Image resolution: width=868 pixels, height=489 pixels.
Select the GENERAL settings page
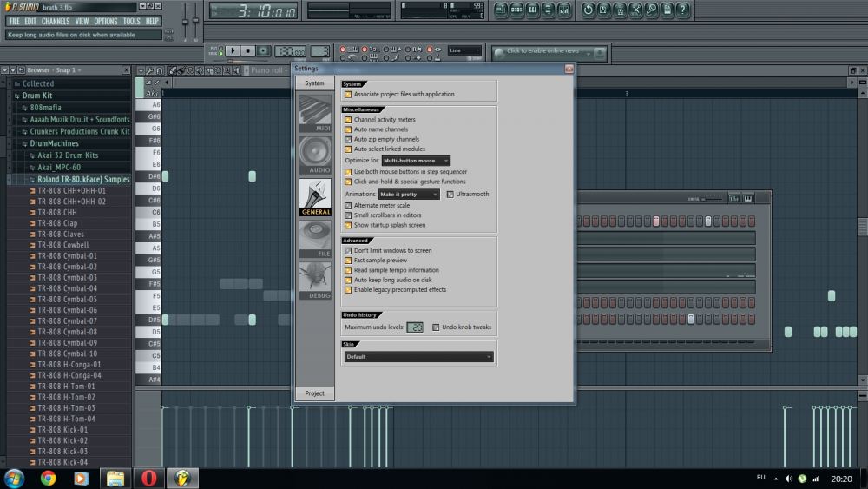click(x=315, y=197)
